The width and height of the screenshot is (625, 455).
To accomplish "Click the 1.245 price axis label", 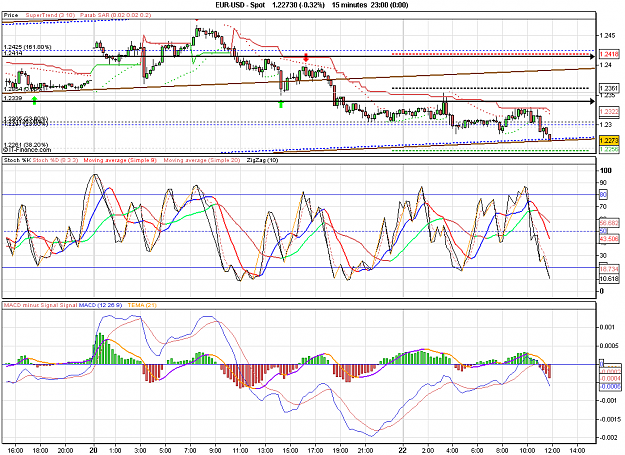I will [607, 35].
